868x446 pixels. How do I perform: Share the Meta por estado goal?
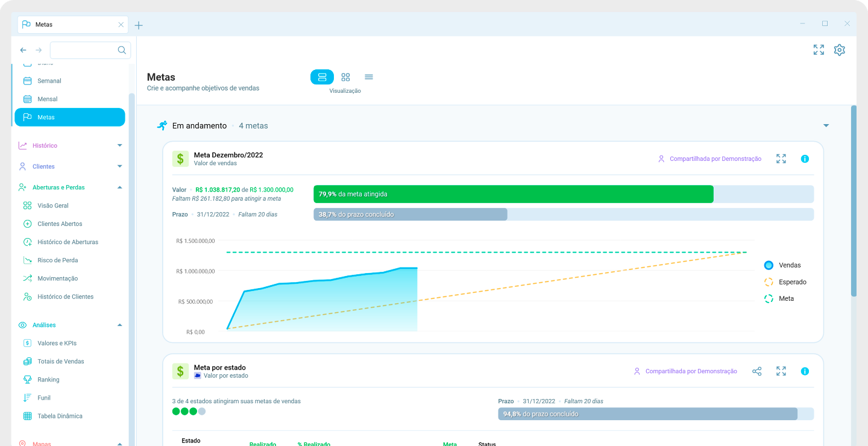[757, 371]
